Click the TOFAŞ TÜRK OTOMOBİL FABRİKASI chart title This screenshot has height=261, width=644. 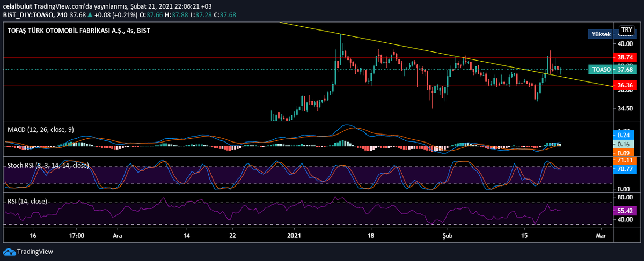point(79,31)
